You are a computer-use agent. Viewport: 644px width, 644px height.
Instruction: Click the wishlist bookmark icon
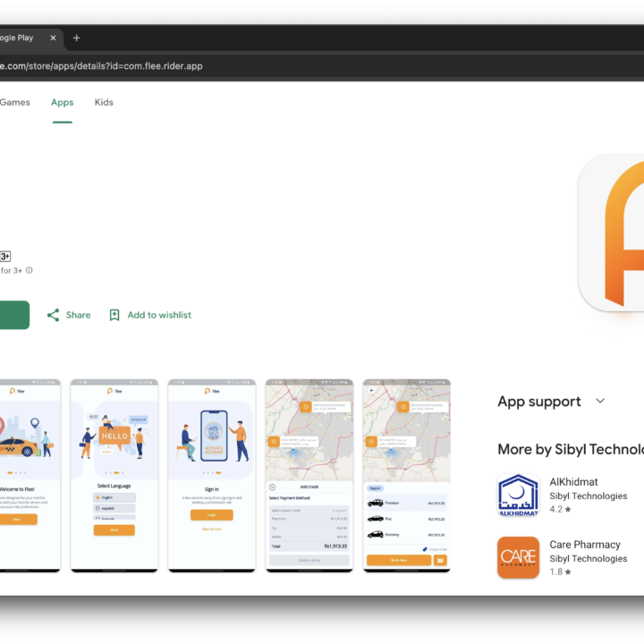(114, 315)
